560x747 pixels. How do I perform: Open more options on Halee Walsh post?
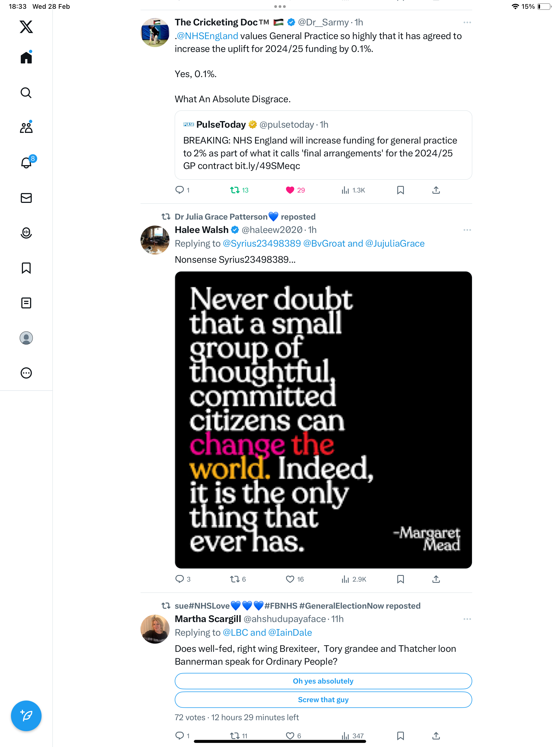tap(467, 230)
